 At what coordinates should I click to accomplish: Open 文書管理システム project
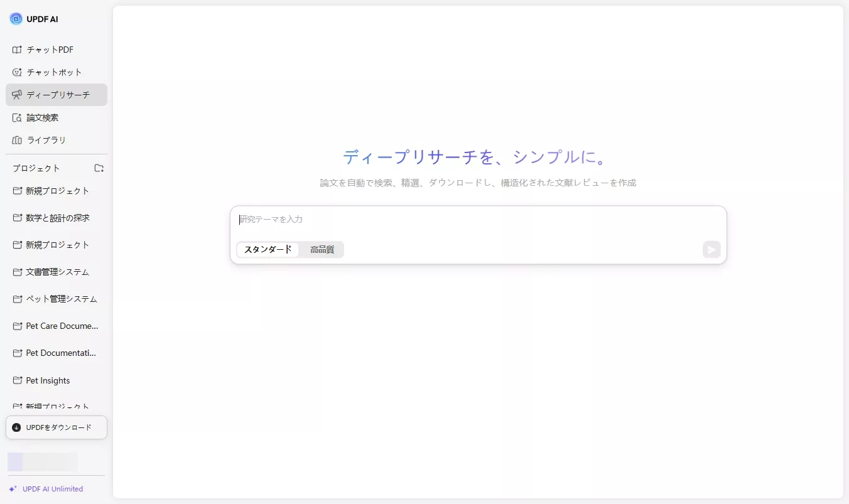pos(57,272)
